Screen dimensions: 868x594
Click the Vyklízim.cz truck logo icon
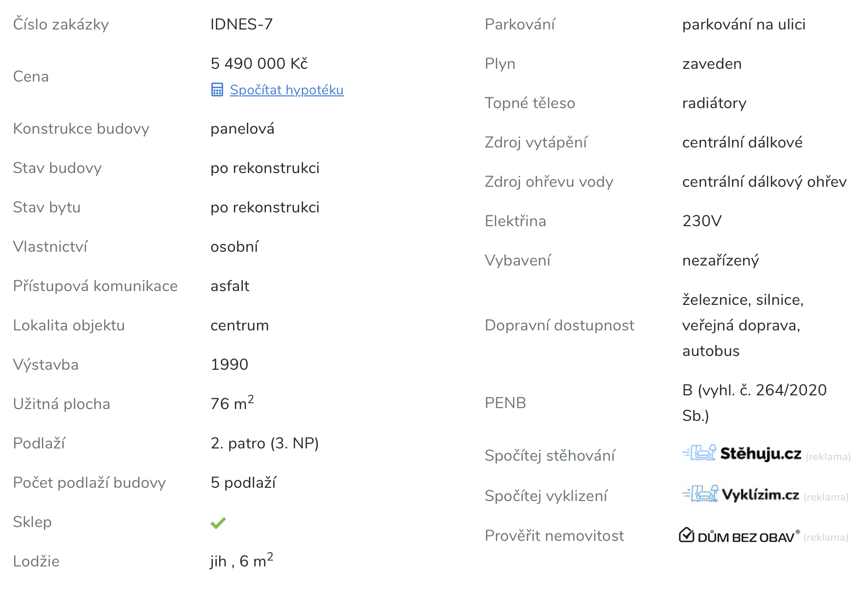click(x=700, y=494)
